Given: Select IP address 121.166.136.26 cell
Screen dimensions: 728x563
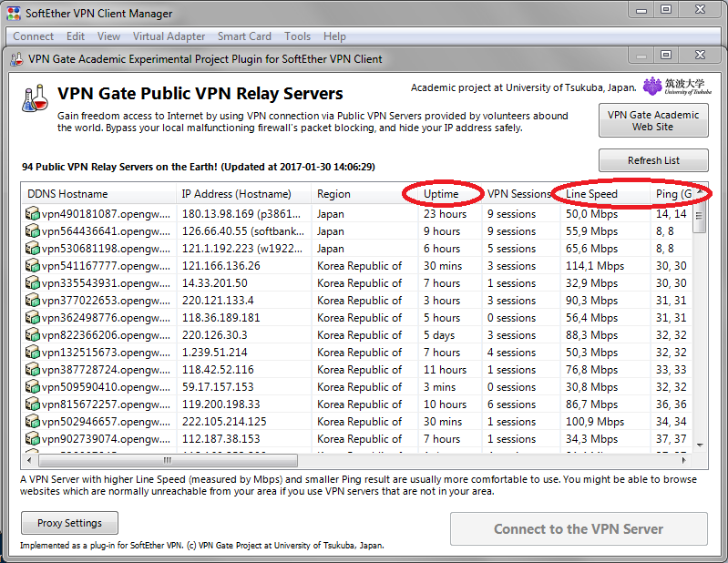Looking at the screenshot, I should [x=243, y=266].
